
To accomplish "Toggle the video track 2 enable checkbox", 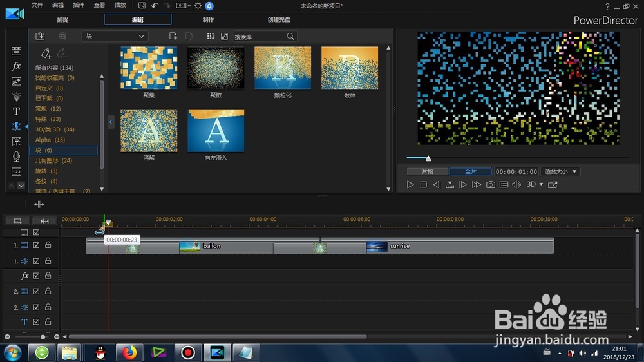I will (36, 291).
